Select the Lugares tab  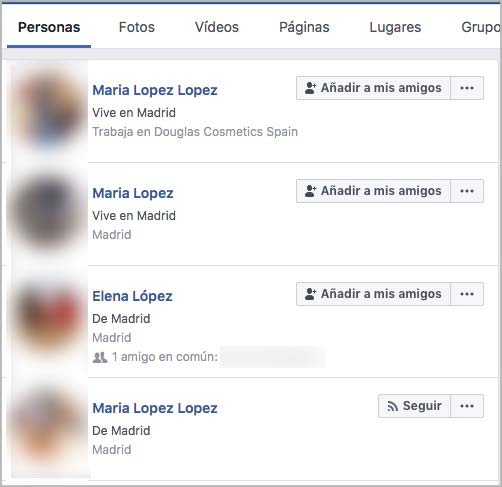[x=395, y=27]
